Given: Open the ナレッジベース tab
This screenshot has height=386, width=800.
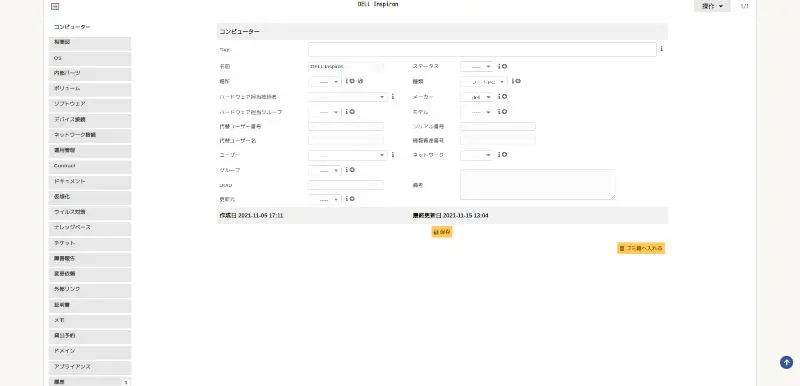Looking at the screenshot, I should click(90, 228).
